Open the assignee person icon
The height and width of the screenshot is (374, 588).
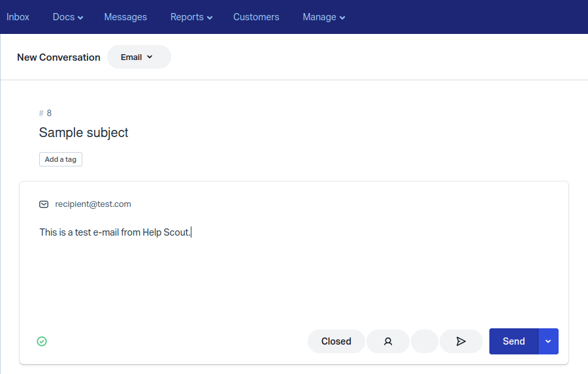click(388, 341)
